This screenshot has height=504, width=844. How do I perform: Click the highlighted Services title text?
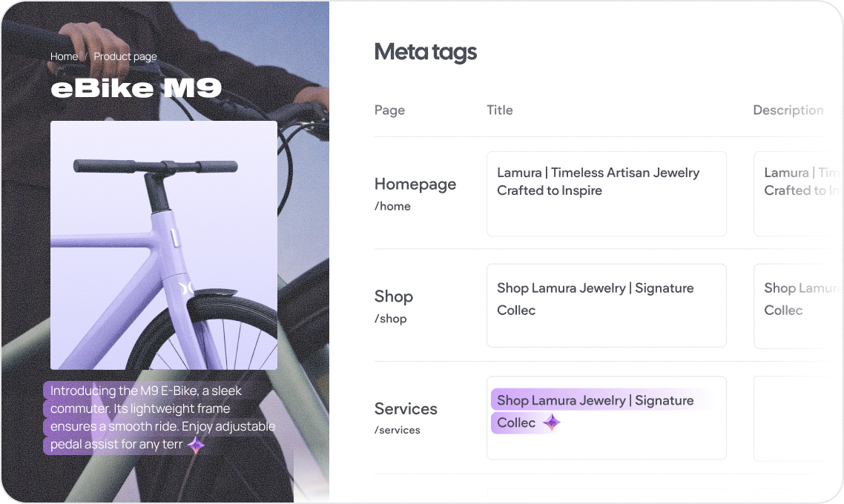[x=595, y=401]
